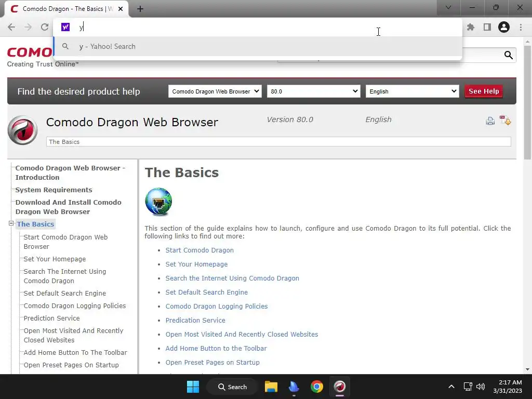This screenshot has height=399, width=532.
Task: Click the print page icon
Action: (x=490, y=121)
